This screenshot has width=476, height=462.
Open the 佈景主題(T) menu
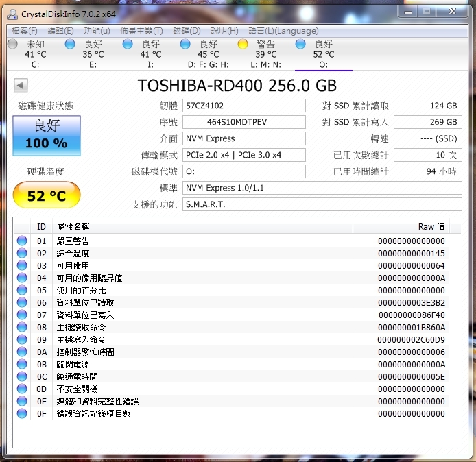tap(141, 31)
